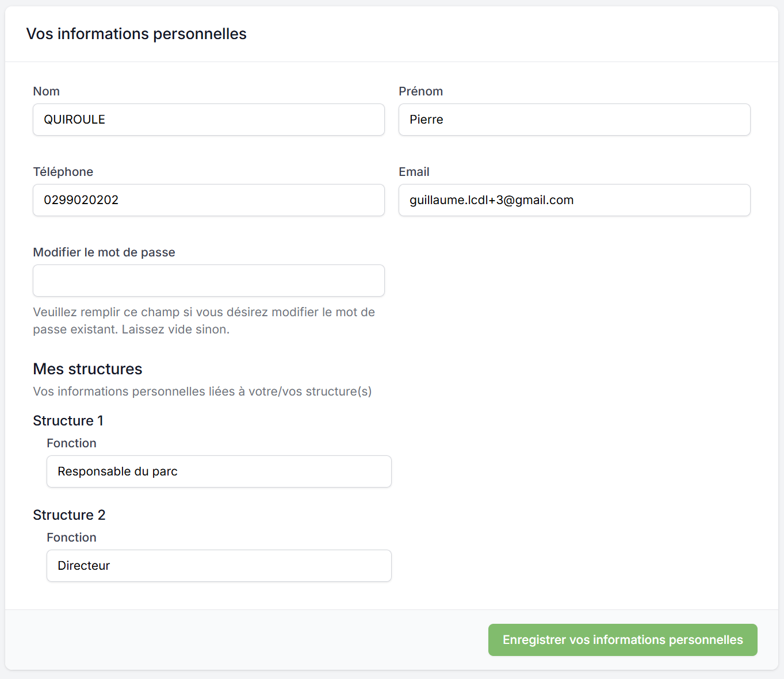This screenshot has height=679, width=784.
Task: Focus the Prénom field containing Pierre
Action: pyautogui.click(x=574, y=120)
